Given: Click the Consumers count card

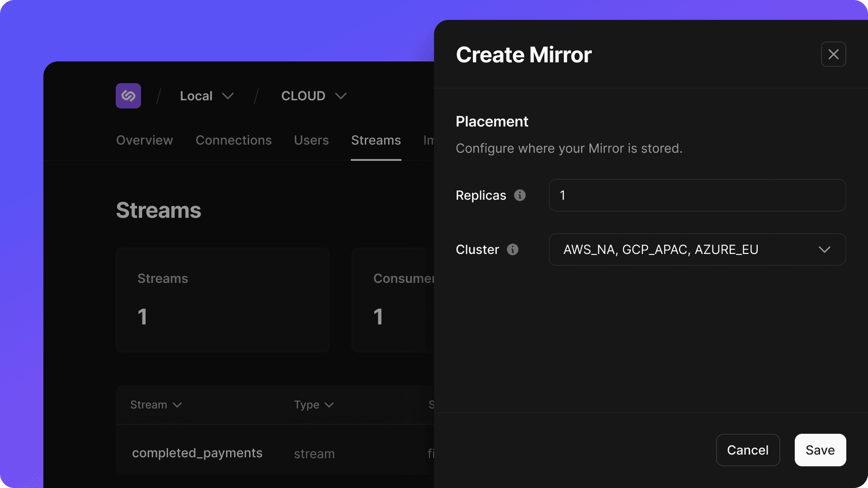Looking at the screenshot, I should click(393, 300).
